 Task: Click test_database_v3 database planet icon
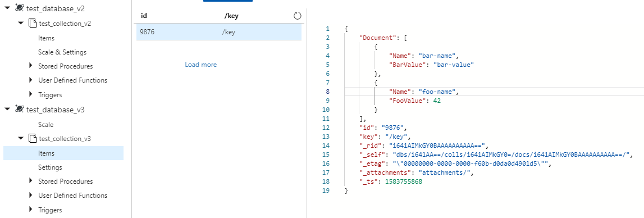[x=19, y=110]
